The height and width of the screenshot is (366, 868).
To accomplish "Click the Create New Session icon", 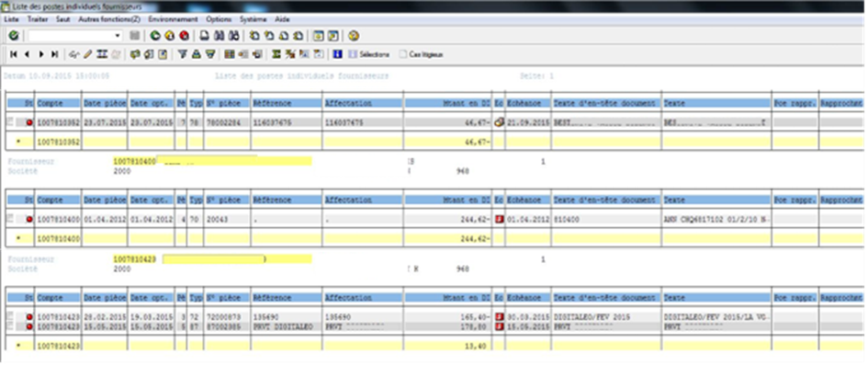I will 319,36.
